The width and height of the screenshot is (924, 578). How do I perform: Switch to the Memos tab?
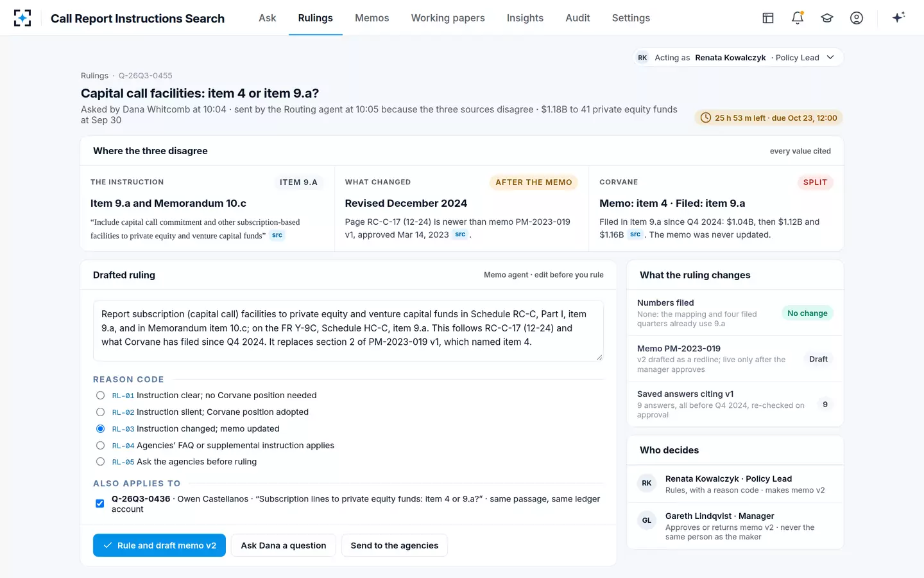coord(372,18)
